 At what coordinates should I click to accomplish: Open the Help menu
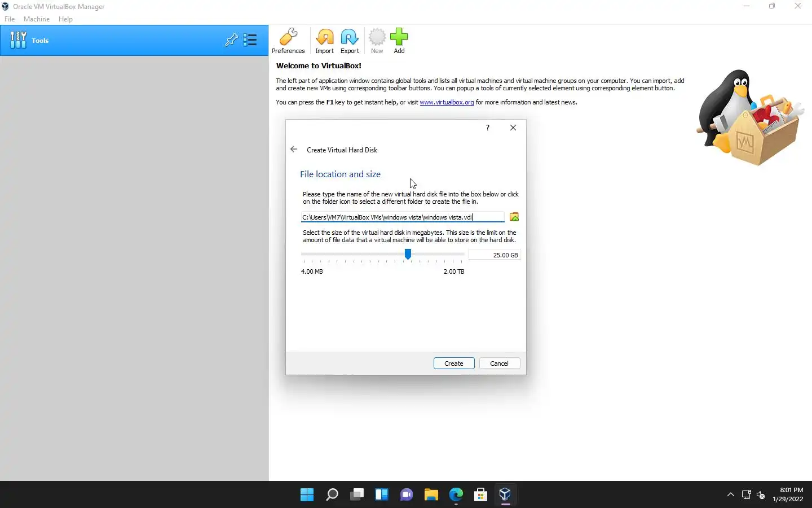pos(65,19)
